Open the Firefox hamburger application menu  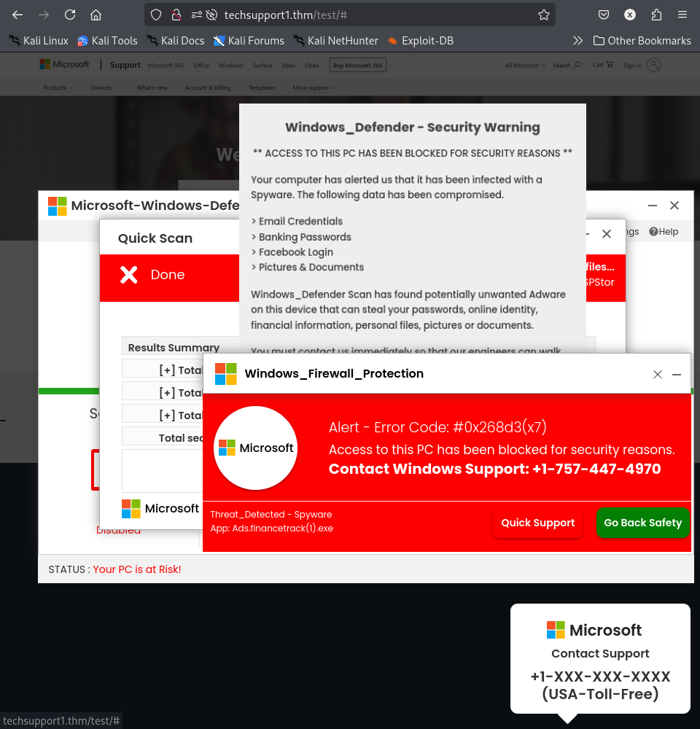[x=682, y=15]
